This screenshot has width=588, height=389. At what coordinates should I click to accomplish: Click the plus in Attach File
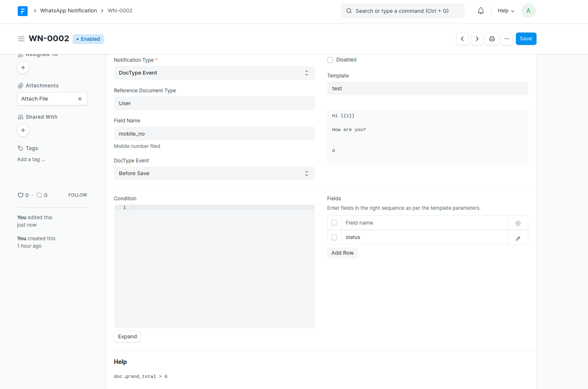click(80, 99)
